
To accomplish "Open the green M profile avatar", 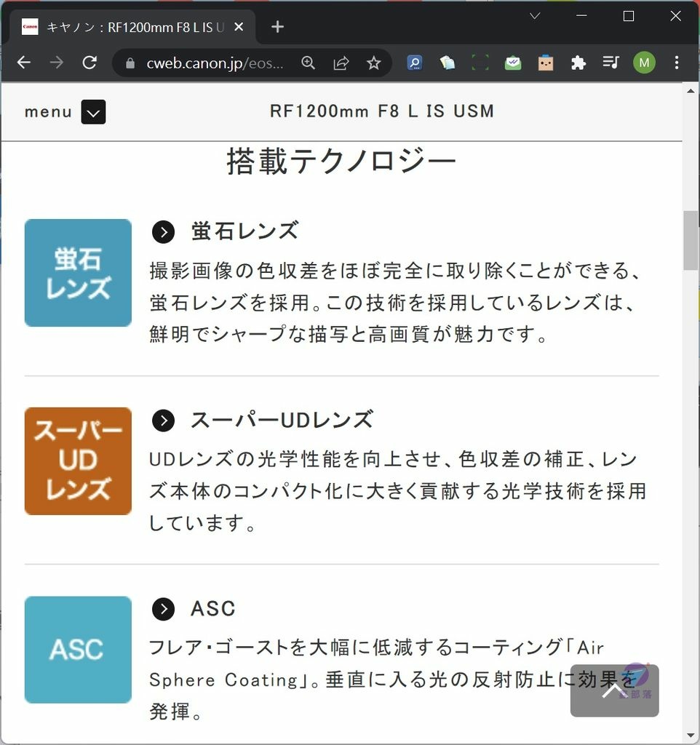I will pyautogui.click(x=644, y=63).
